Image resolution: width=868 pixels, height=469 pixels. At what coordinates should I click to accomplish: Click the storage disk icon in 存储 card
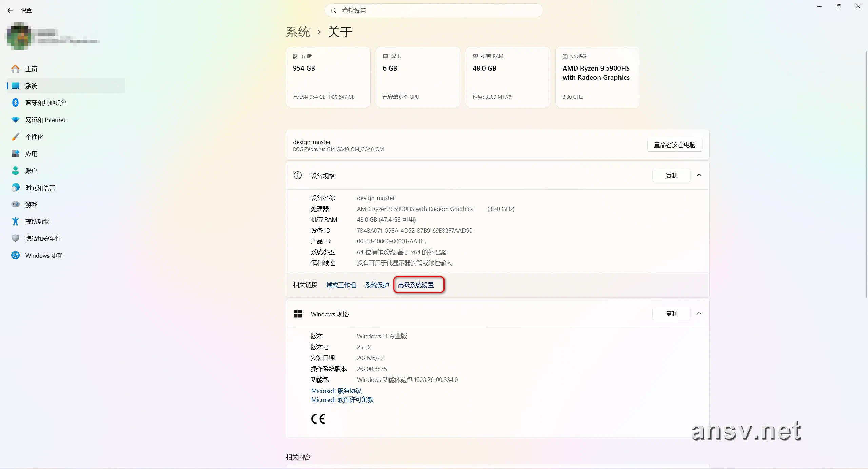click(x=295, y=56)
